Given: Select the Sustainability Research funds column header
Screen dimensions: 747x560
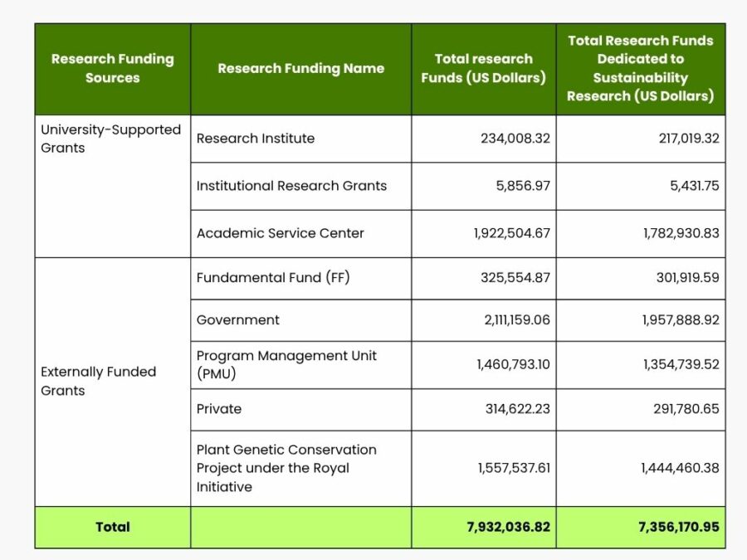Looking at the screenshot, I should pos(640,69).
